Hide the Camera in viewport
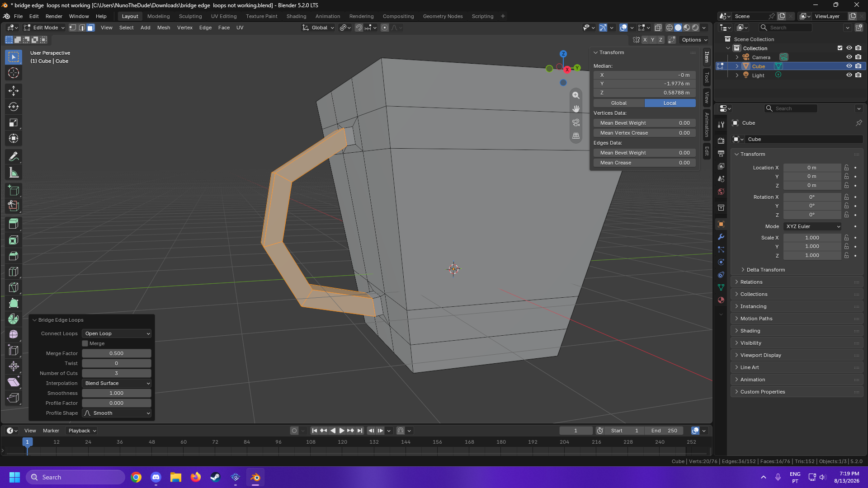 [x=849, y=57]
